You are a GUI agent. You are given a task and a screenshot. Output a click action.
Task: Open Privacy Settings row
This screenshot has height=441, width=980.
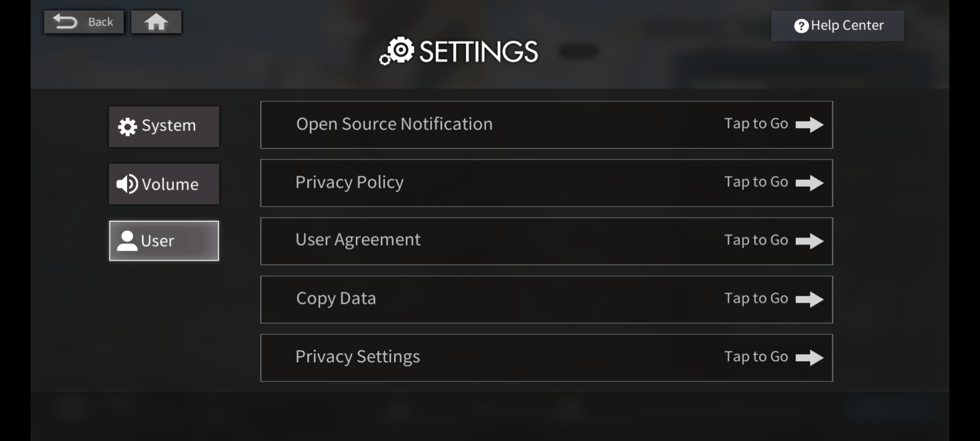click(x=546, y=358)
